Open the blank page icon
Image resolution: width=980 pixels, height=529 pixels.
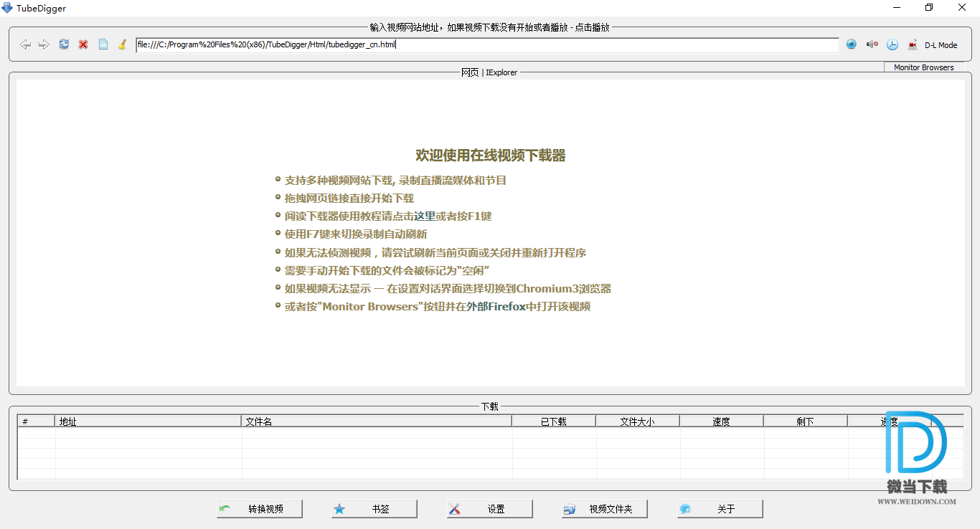103,44
